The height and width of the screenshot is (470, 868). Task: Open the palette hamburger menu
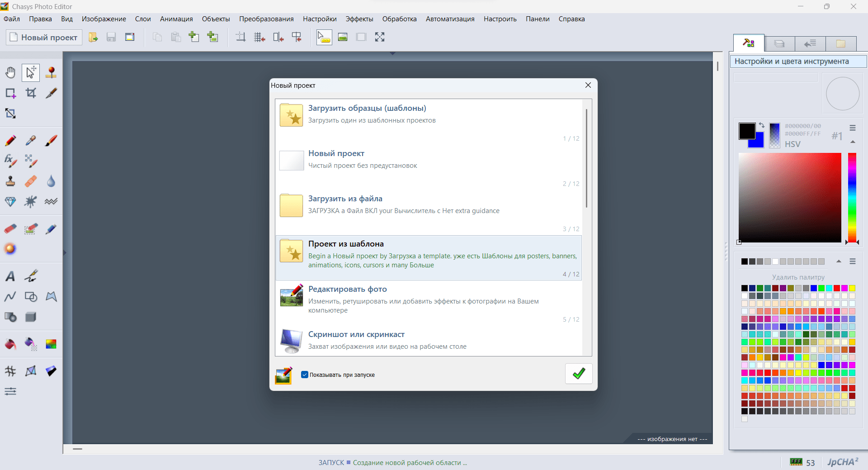(x=853, y=261)
